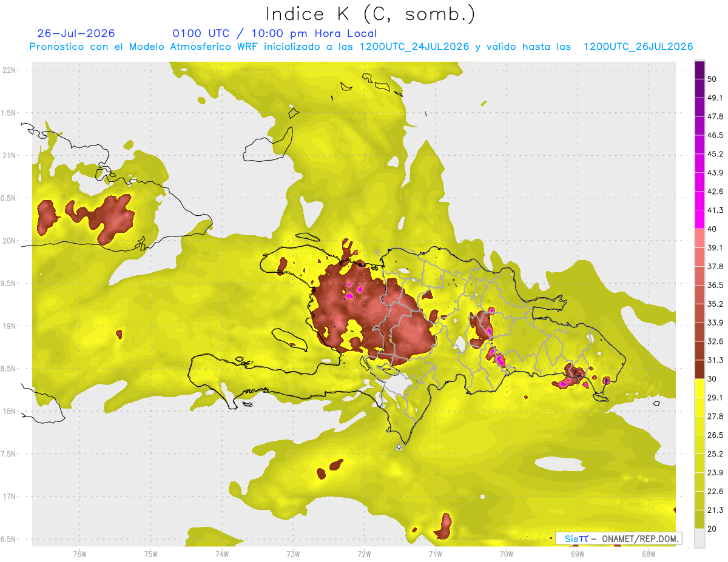
Task: Click the "72W" longitude axis label
Action: (x=364, y=554)
